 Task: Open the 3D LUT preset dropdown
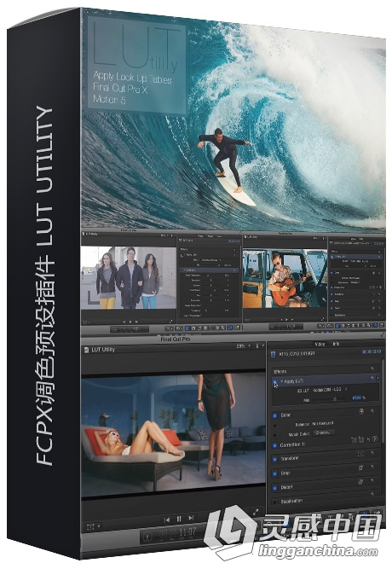(330, 389)
